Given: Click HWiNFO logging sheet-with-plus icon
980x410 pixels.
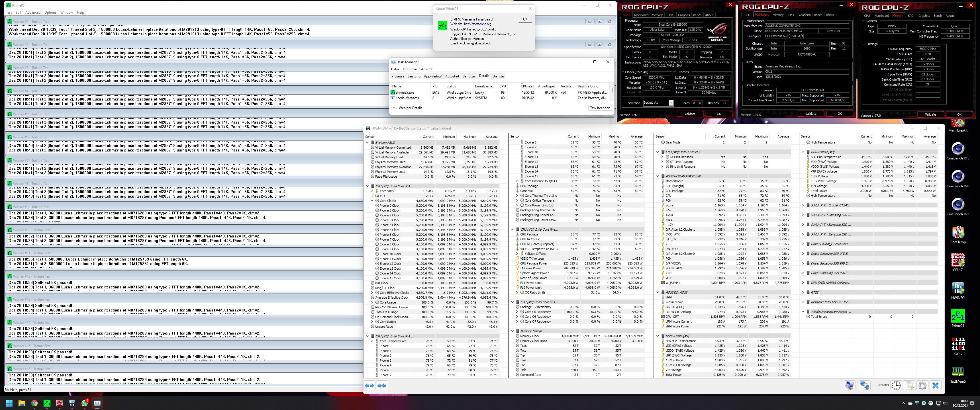Looking at the screenshot, I should pos(910,386).
